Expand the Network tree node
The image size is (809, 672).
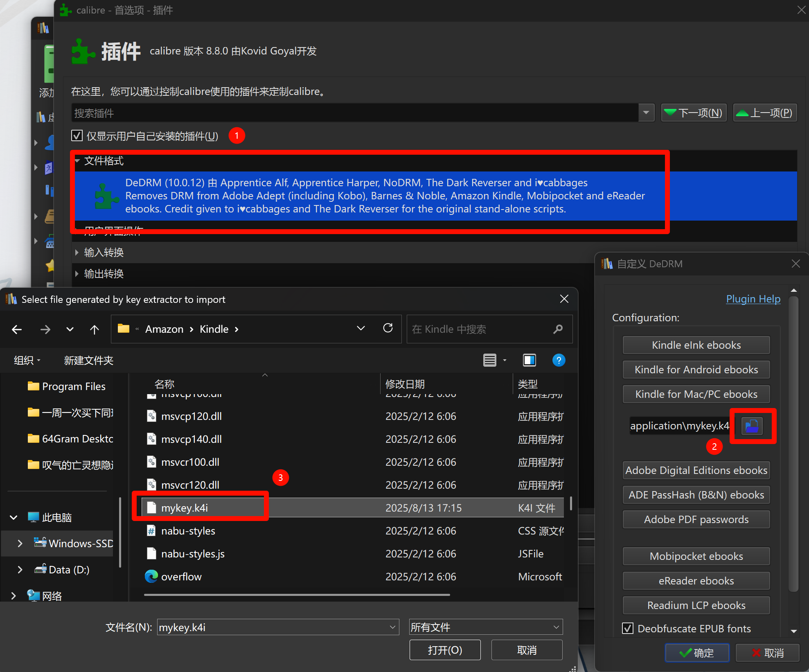(14, 596)
